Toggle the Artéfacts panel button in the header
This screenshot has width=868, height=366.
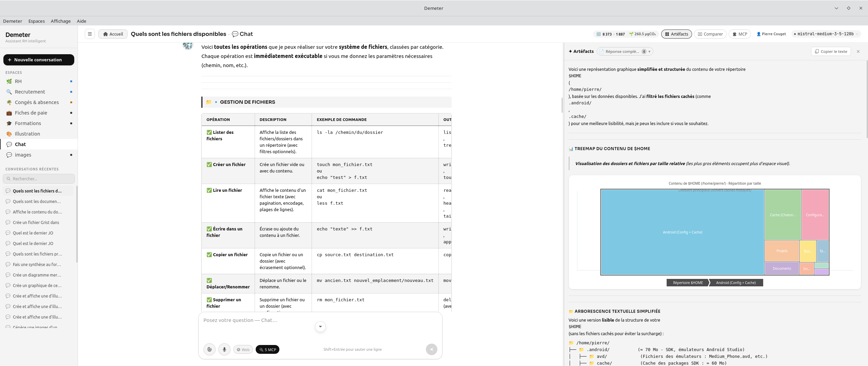[x=676, y=34]
